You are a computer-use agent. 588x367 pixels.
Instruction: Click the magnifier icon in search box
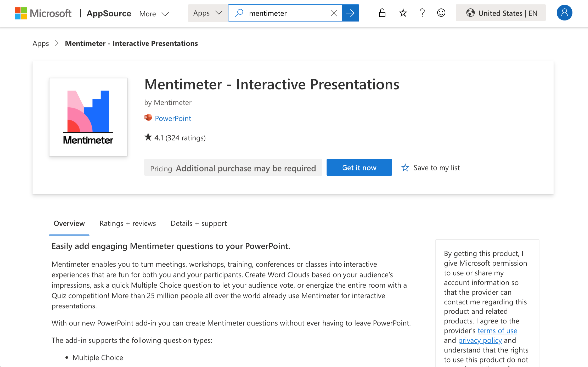tap(239, 13)
